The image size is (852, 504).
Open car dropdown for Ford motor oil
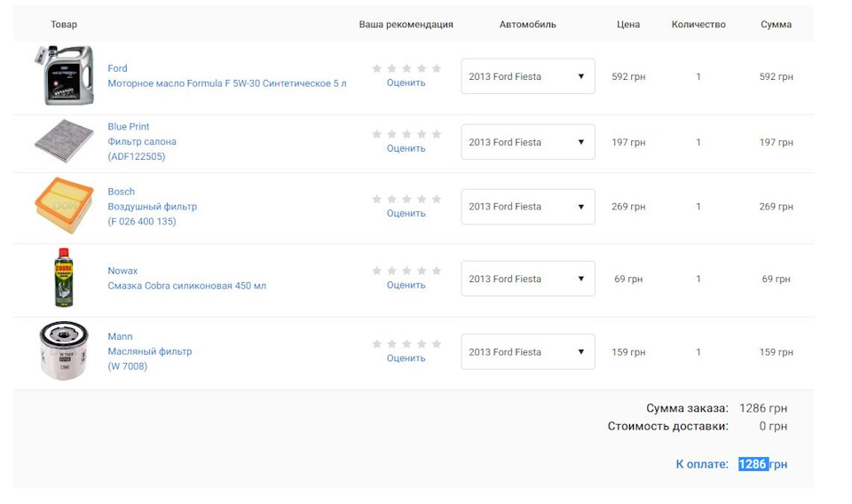(527, 76)
